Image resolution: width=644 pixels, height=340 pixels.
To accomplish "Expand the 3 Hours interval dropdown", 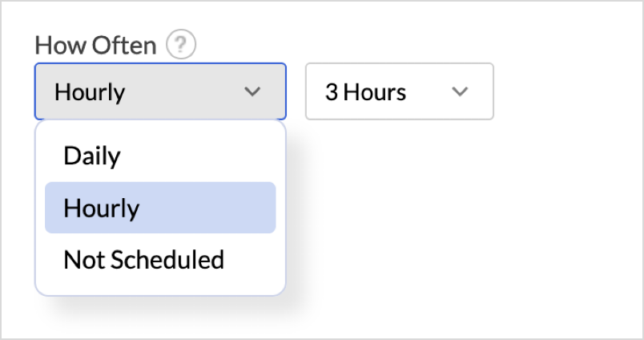I will [x=399, y=92].
